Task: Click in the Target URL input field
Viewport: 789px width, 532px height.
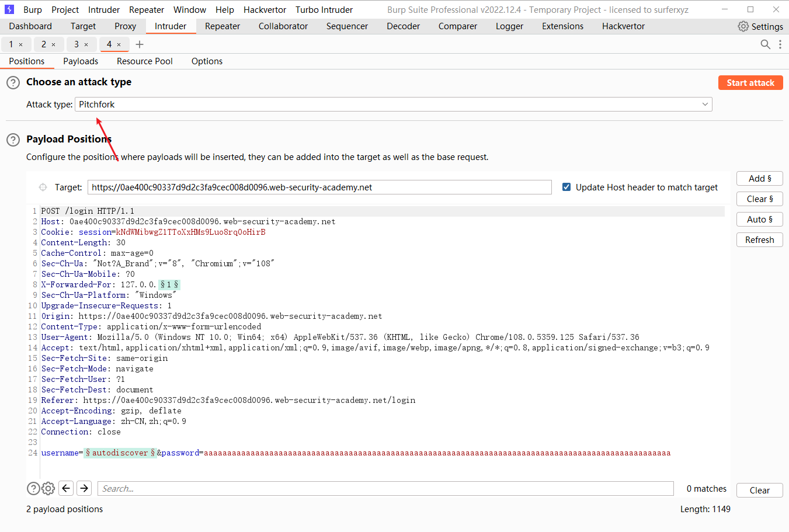Action: [319, 187]
